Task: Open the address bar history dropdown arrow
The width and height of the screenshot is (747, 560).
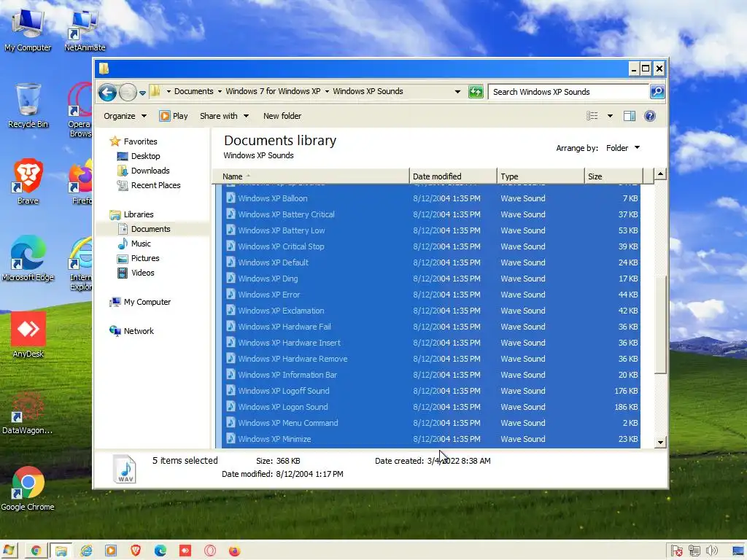Action: [x=457, y=91]
